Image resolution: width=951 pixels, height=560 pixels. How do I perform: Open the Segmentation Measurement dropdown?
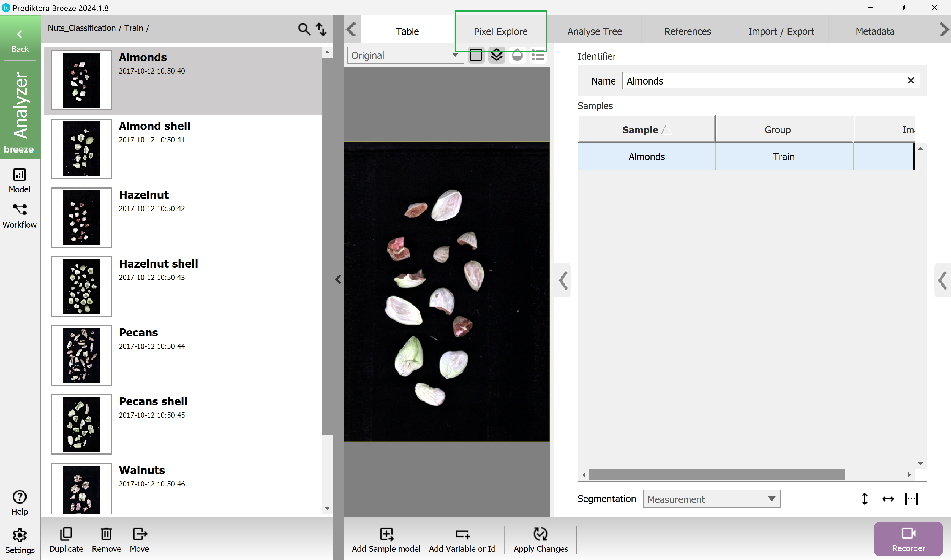pyautogui.click(x=711, y=499)
